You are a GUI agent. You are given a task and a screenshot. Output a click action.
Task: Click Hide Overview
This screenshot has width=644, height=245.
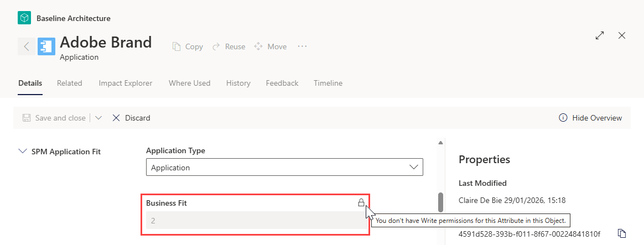(x=590, y=118)
